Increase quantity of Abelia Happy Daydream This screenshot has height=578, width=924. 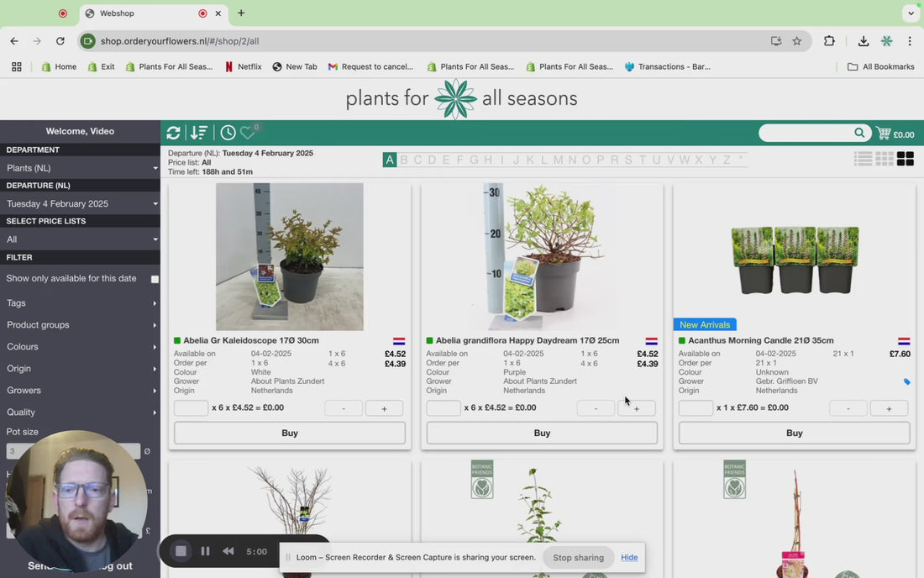(x=637, y=408)
